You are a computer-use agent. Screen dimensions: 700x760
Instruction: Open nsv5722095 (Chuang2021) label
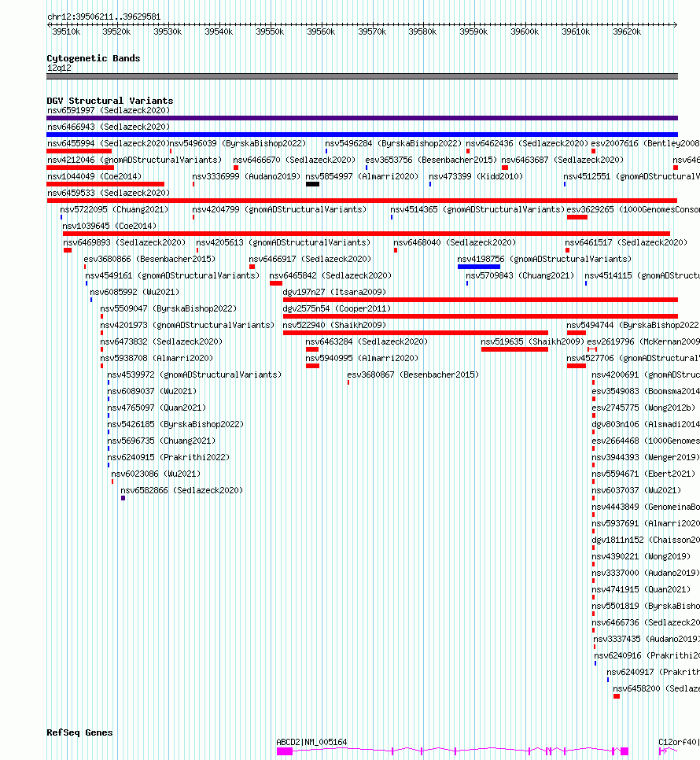click(114, 209)
